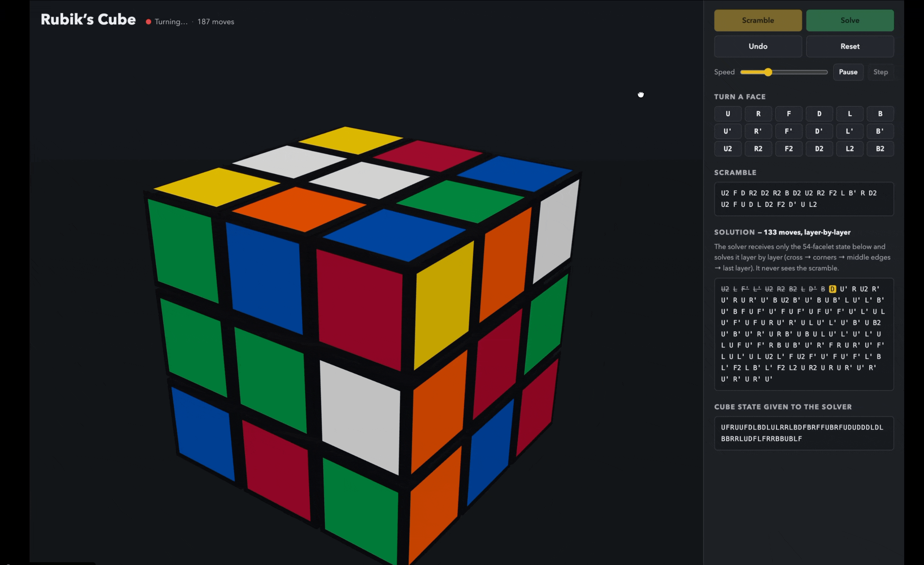Click the yellow Scramble button
924x565 pixels.
(x=757, y=20)
